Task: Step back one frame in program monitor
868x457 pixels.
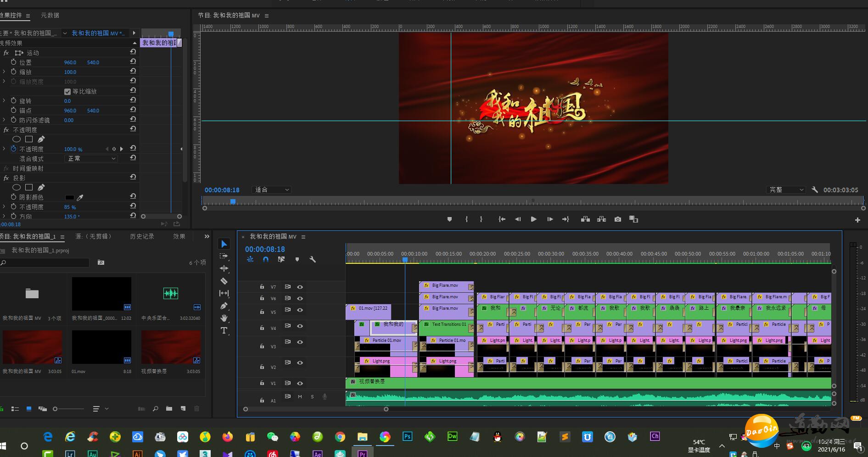Action: (x=518, y=219)
